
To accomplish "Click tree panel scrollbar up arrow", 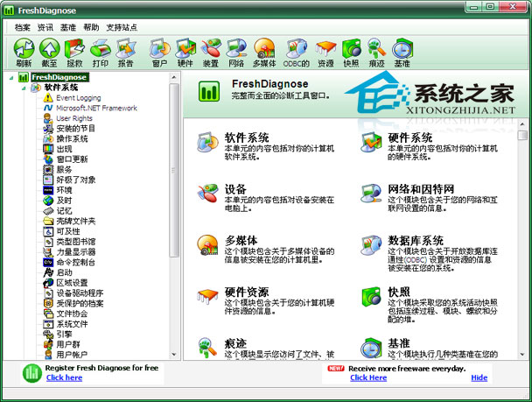I will pyautogui.click(x=174, y=77).
